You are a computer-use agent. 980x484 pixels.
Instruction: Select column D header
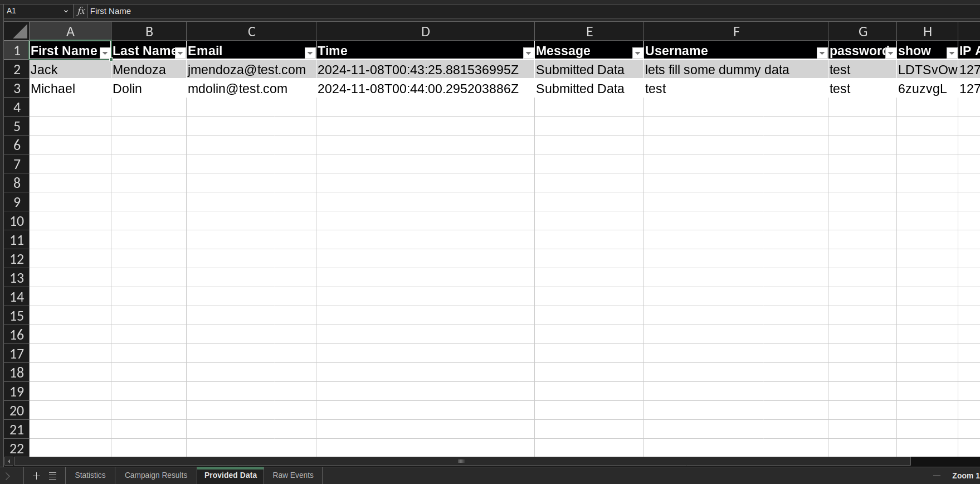[425, 31]
